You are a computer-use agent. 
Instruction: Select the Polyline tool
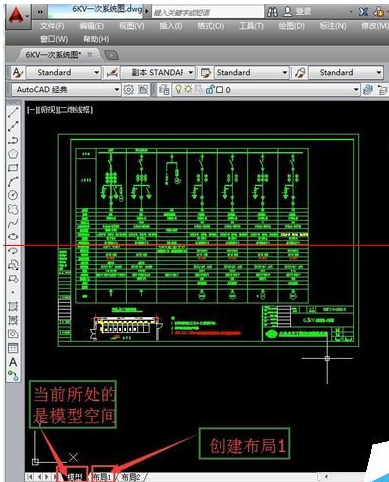pos(13,140)
